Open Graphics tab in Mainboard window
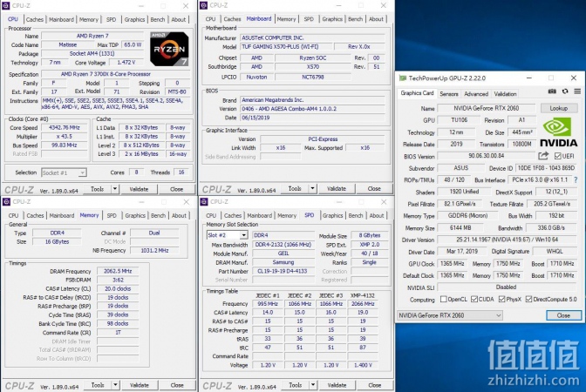The width and height of the screenshot is (586, 392). pyautogui.click(x=332, y=19)
